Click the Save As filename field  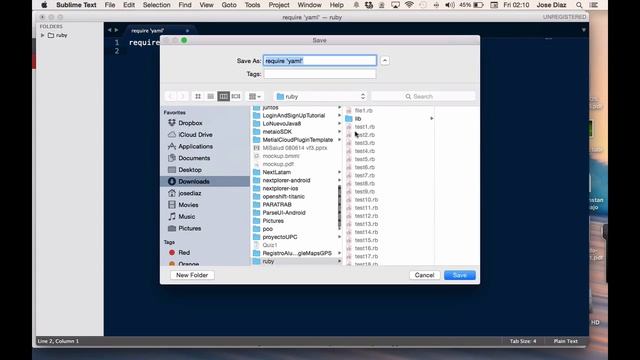click(320, 61)
